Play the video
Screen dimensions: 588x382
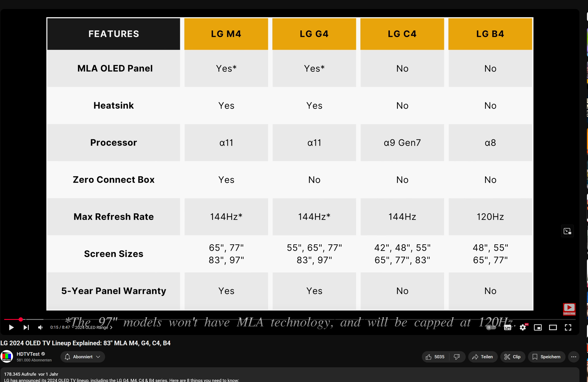11,328
